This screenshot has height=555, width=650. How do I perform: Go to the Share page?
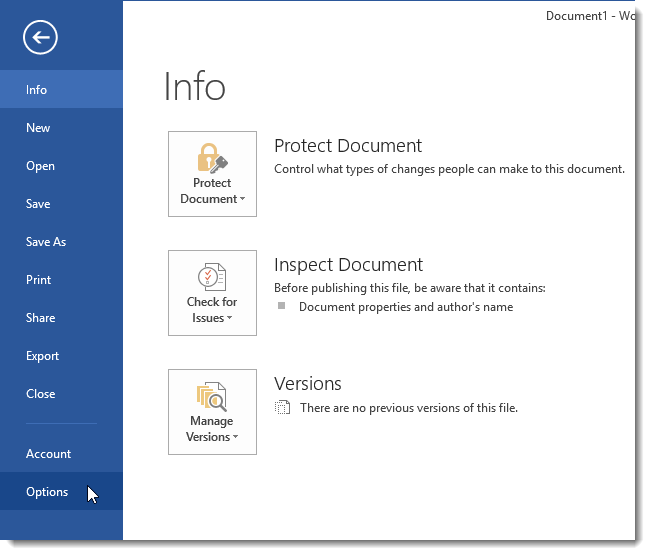[61, 318]
